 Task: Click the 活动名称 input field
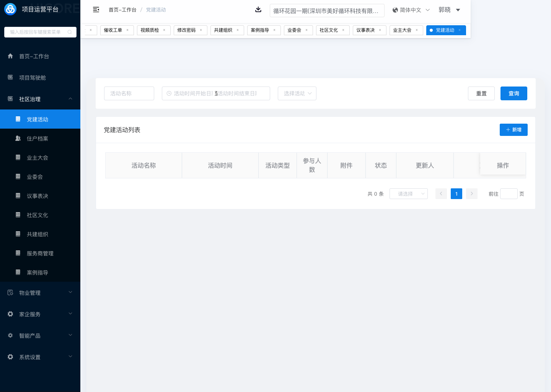[129, 93]
